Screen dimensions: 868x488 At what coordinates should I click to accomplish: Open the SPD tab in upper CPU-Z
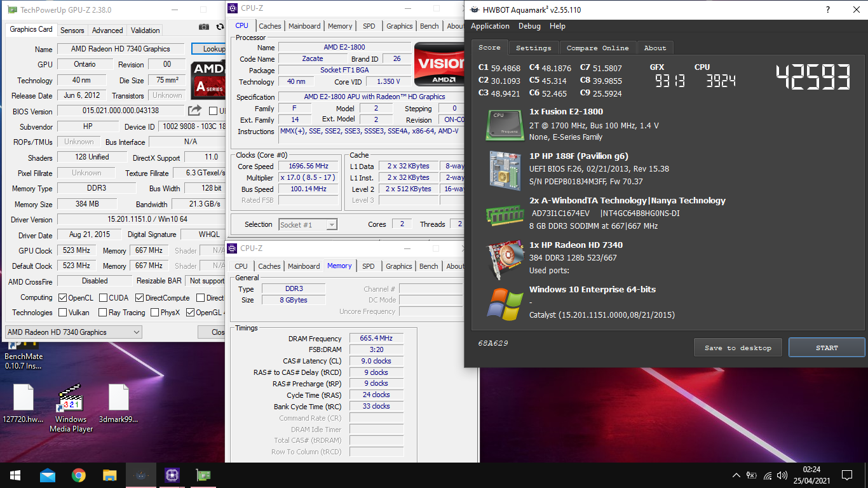click(369, 26)
